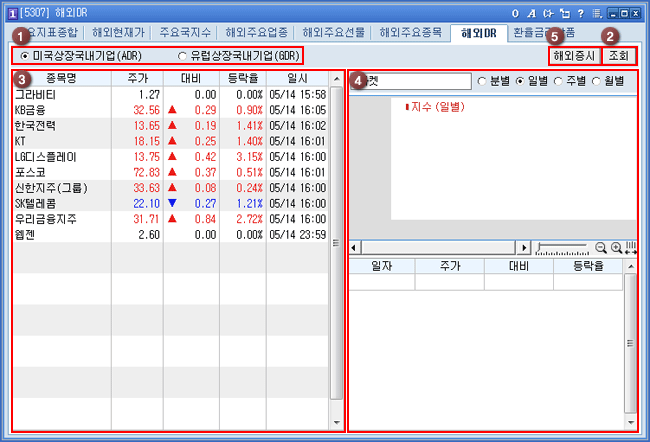
Task: Click the help question mark icon
Action: pos(580,13)
